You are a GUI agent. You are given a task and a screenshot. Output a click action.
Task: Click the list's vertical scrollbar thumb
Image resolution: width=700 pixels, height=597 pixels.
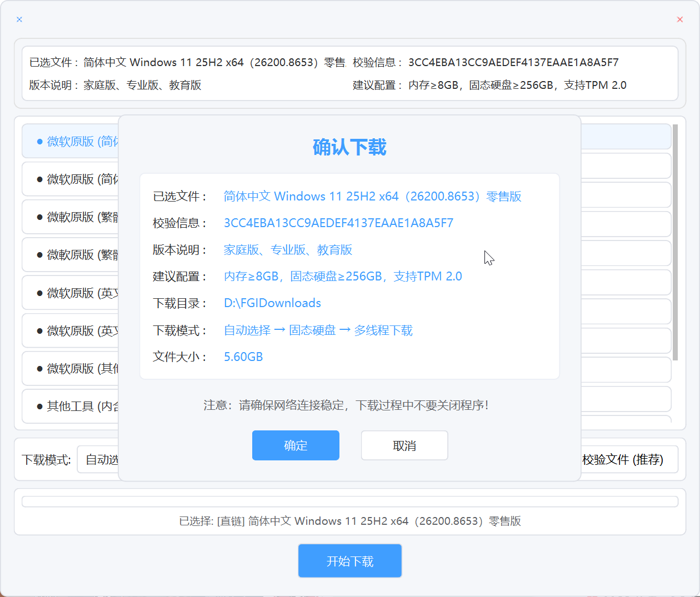tap(676, 242)
